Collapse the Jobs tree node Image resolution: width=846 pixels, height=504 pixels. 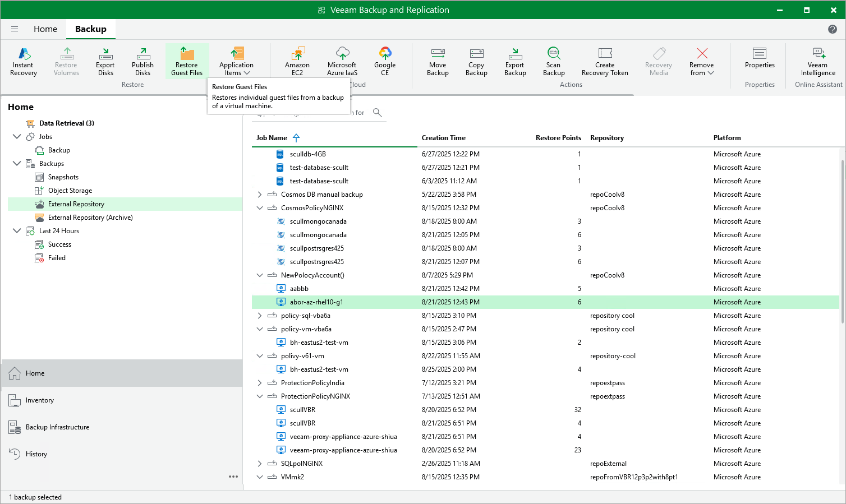coord(17,137)
